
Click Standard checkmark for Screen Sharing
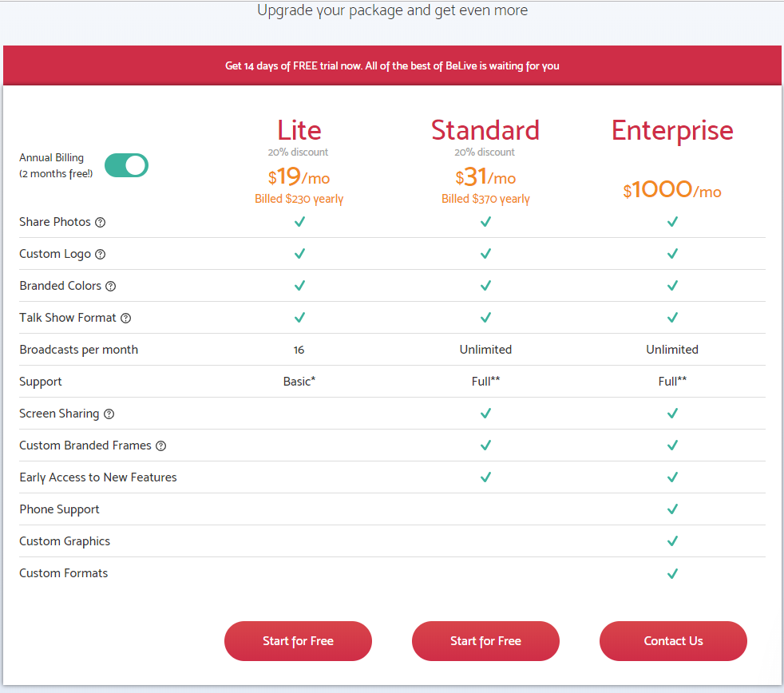click(485, 414)
